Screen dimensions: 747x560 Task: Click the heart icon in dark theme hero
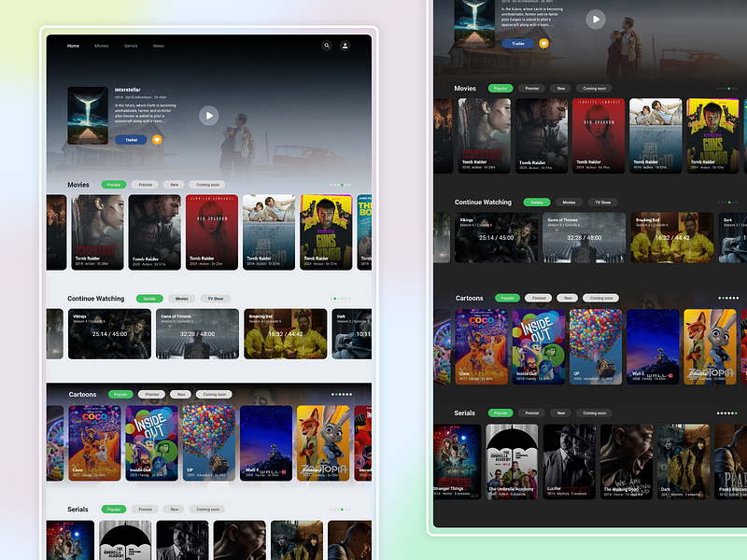(543, 43)
